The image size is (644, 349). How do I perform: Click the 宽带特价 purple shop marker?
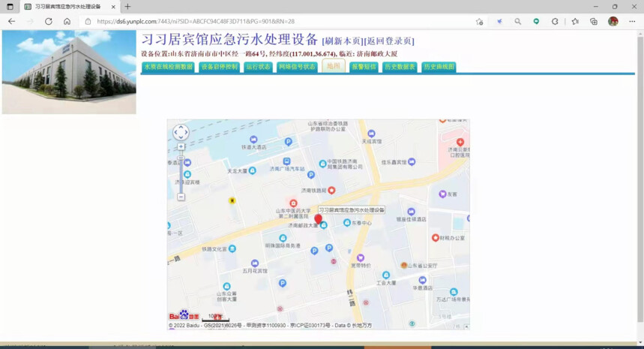[360, 257]
